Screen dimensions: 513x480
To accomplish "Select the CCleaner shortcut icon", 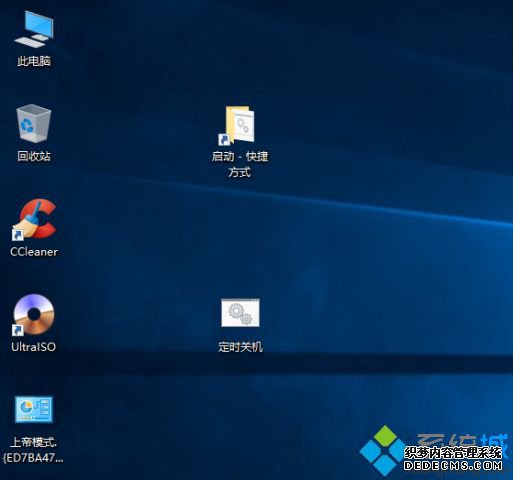I will pos(34,219).
